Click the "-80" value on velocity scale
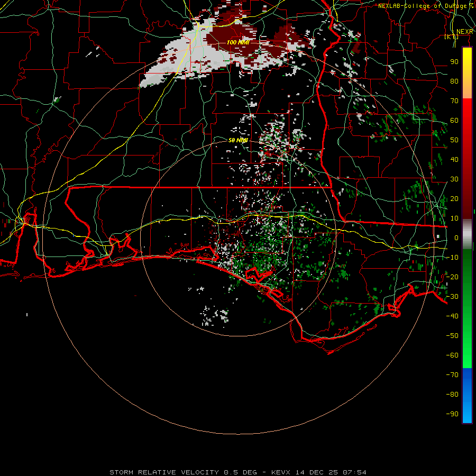Image resolution: width=476 pixels, height=476 pixels. coord(452,395)
